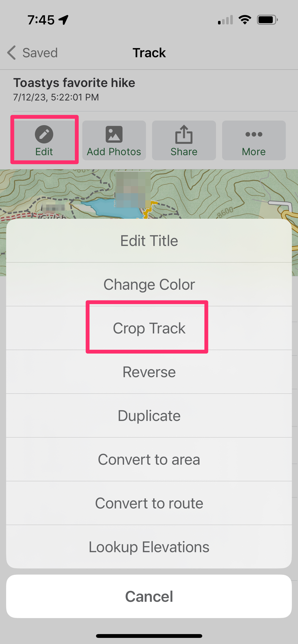
Task: Select Edit Title from the action sheet
Action: [149, 241]
